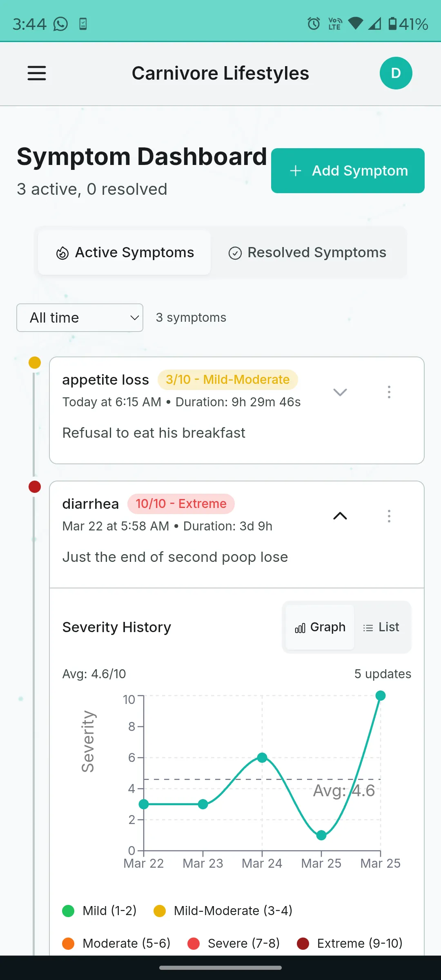
Task: Select the Active Symptoms tab
Action: 125,253
